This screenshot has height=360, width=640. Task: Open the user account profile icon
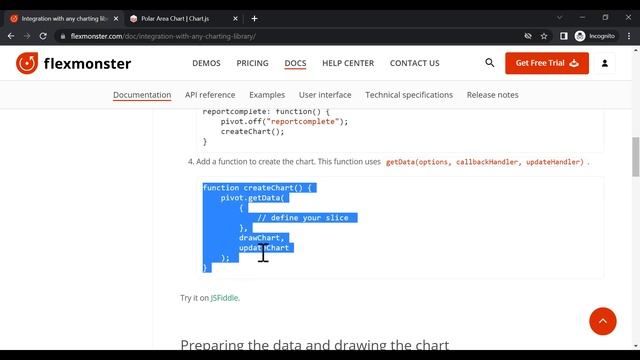tap(605, 63)
